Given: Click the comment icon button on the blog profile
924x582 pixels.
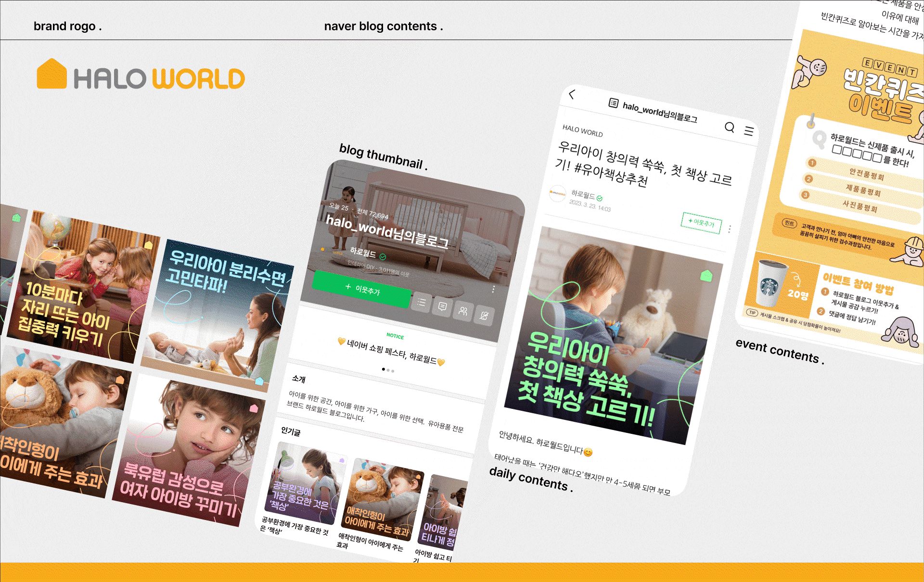Looking at the screenshot, I should pyautogui.click(x=442, y=307).
